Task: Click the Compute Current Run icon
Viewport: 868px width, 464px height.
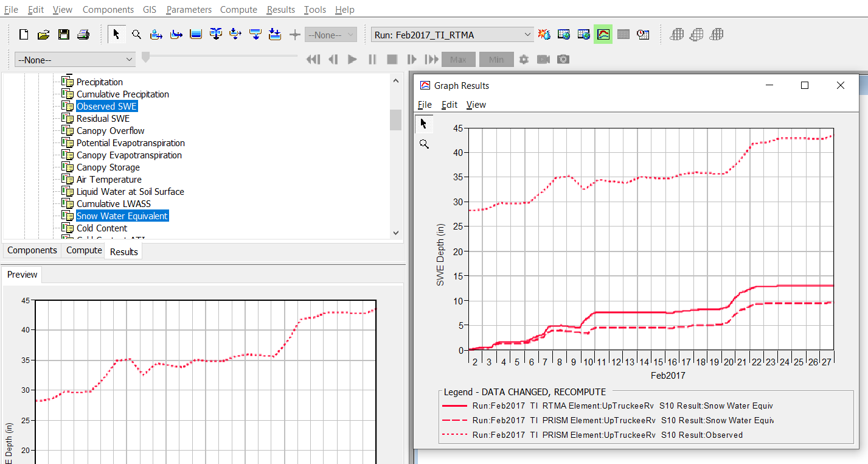Action: (x=544, y=35)
